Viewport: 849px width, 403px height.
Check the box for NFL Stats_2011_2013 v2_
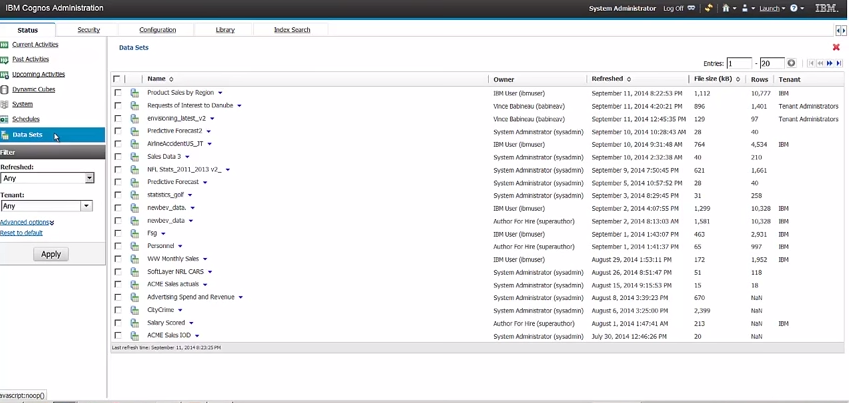point(117,170)
